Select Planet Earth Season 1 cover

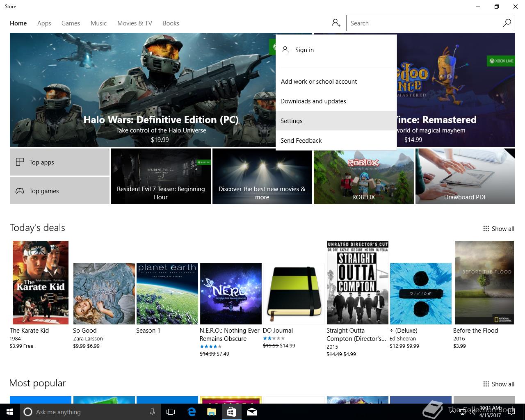[x=167, y=294]
